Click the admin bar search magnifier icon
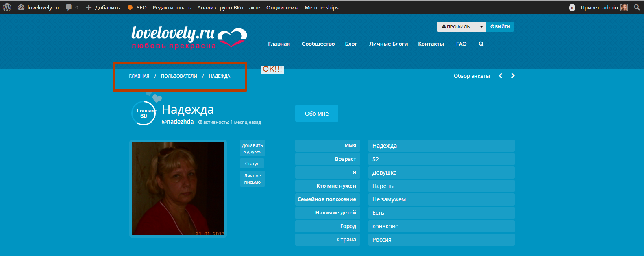Viewport: 644px width, 256px height. tap(637, 7)
